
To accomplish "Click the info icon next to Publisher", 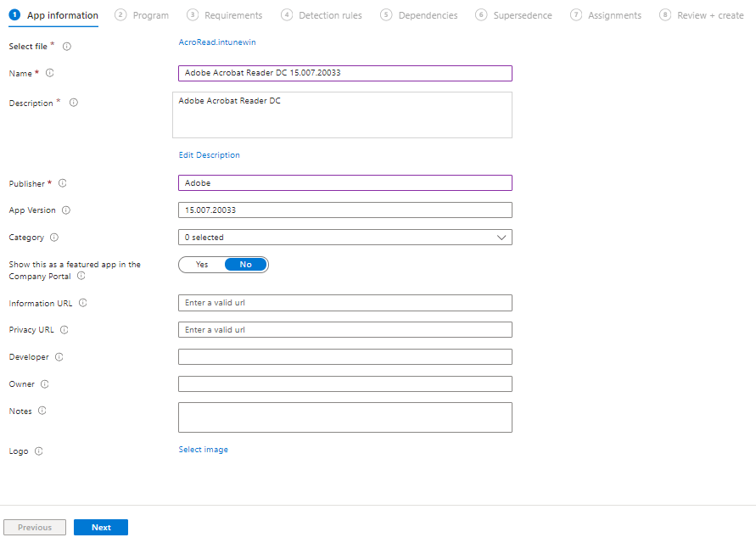I will coord(63,183).
